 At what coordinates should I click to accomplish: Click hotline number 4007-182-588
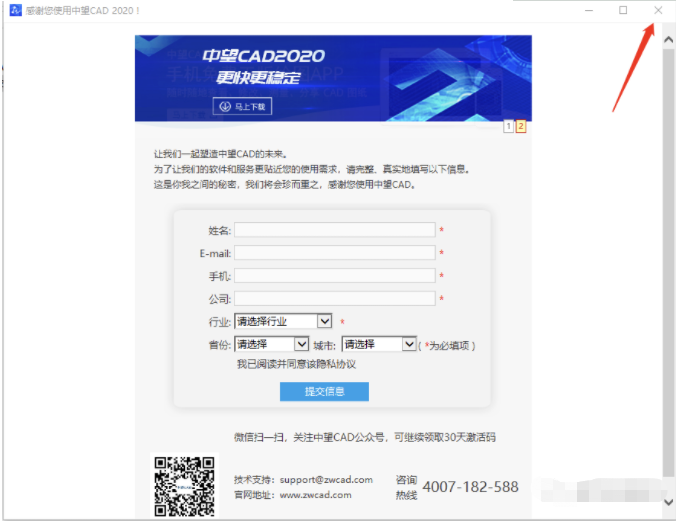click(x=470, y=487)
